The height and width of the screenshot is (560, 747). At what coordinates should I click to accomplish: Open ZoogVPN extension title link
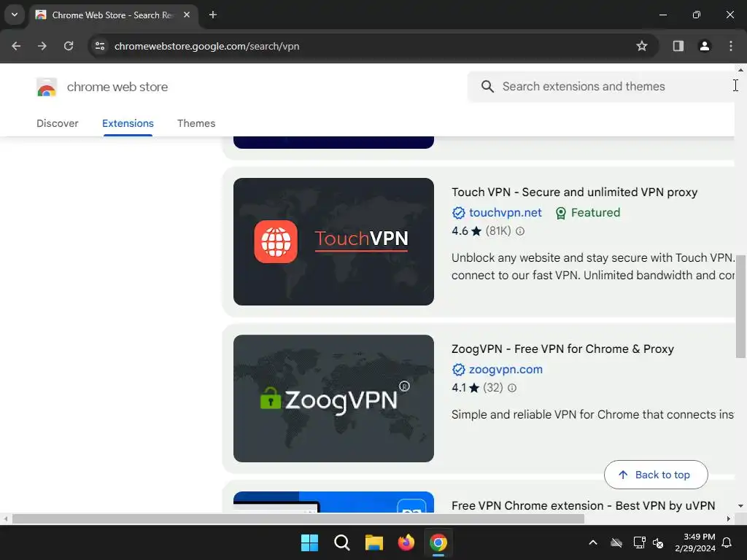coord(562,349)
